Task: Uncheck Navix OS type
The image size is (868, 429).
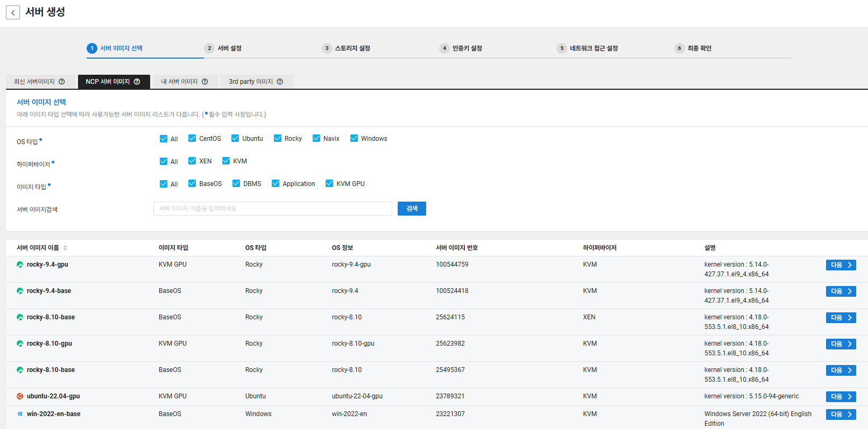Action: click(x=316, y=138)
